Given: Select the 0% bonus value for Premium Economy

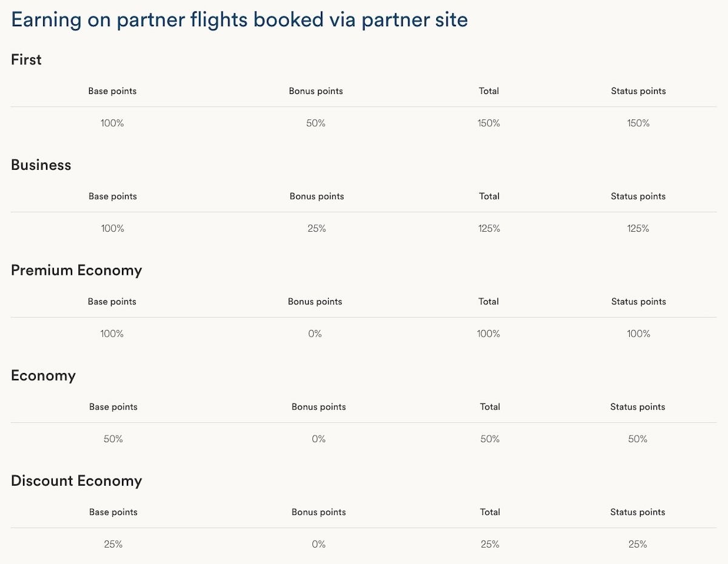Looking at the screenshot, I should coord(315,334).
